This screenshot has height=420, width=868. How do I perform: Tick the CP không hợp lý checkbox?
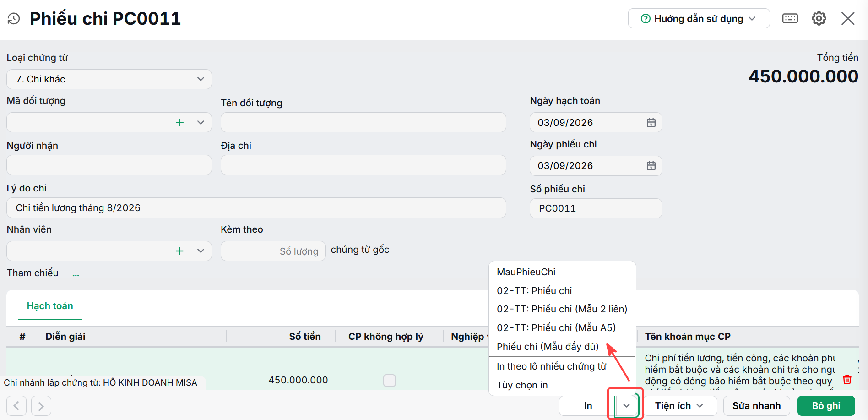(x=390, y=381)
